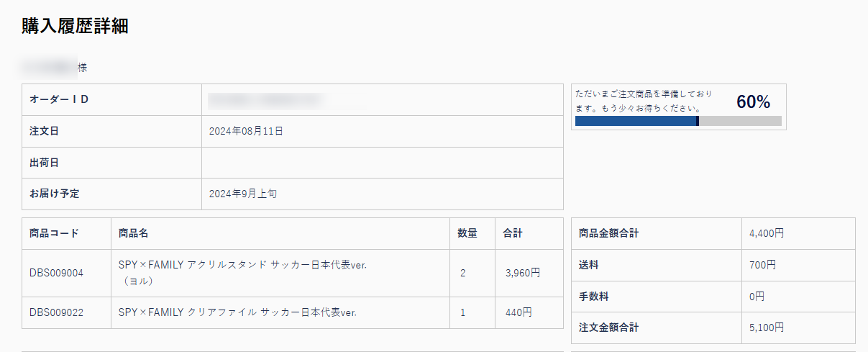Click the empty 出荷日 value cell

coord(383,163)
